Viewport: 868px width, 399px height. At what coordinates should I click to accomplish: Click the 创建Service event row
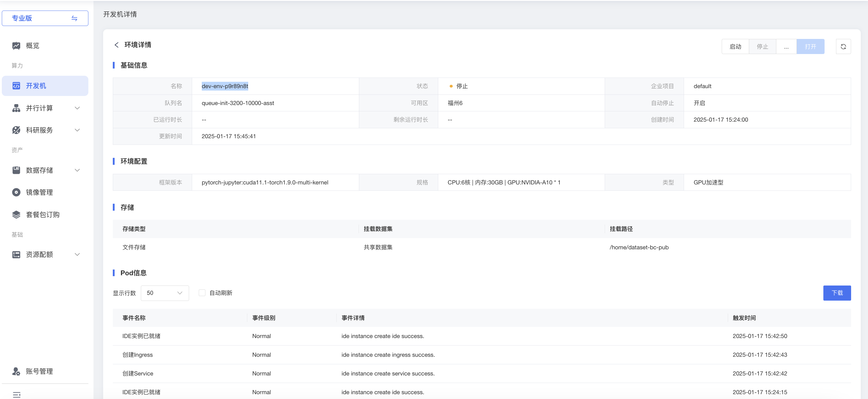click(482, 373)
